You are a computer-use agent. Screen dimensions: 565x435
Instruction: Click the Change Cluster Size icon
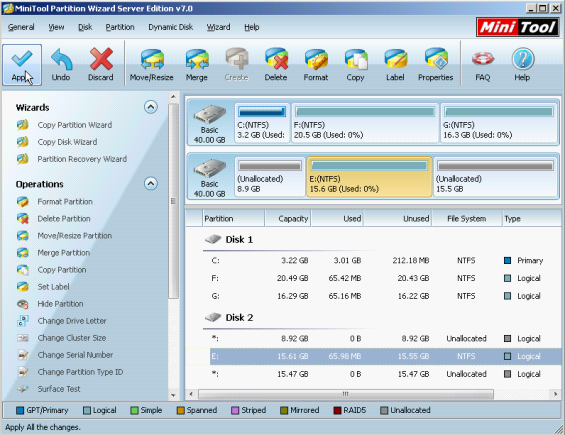(x=23, y=338)
